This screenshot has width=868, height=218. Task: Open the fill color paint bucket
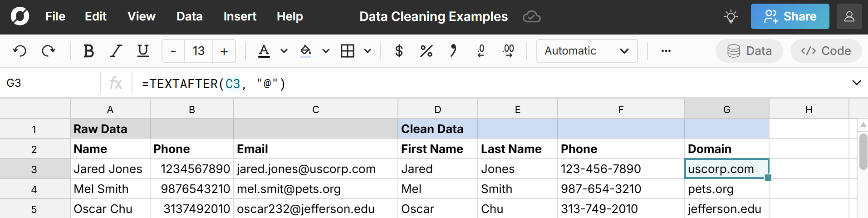(x=306, y=51)
